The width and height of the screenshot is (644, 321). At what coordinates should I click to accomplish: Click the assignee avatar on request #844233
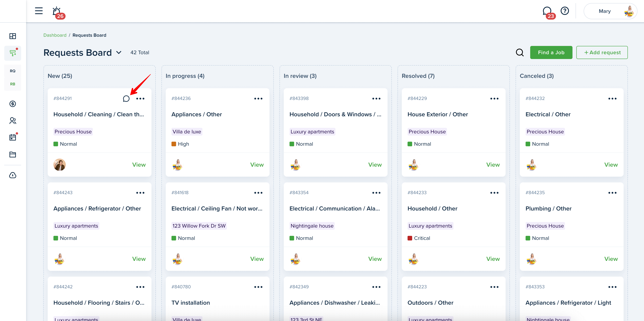(x=414, y=259)
